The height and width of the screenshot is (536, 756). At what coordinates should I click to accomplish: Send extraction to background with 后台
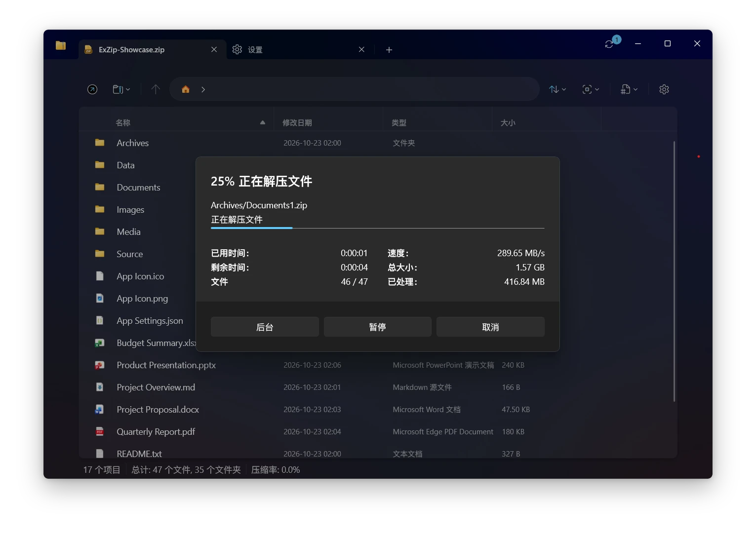click(x=265, y=327)
